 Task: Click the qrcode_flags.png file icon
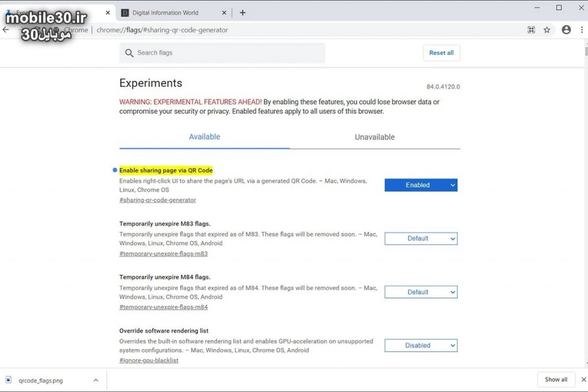(x=9, y=379)
